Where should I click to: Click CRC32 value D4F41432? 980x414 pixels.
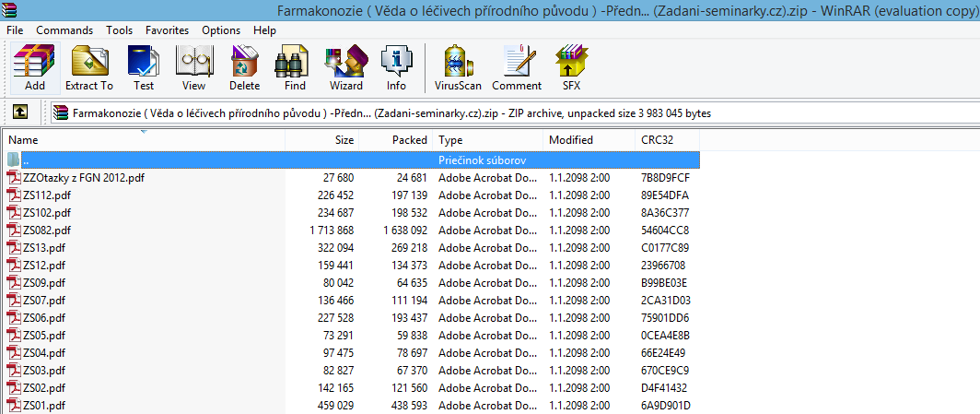(x=664, y=388)
